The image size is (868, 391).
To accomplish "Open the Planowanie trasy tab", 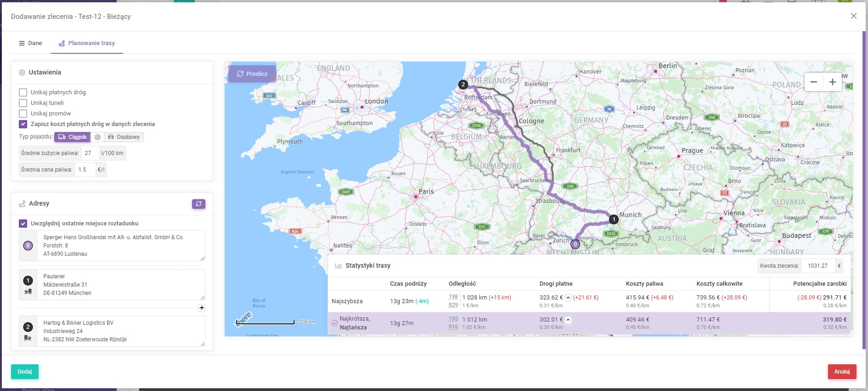I will coord(87,43).
